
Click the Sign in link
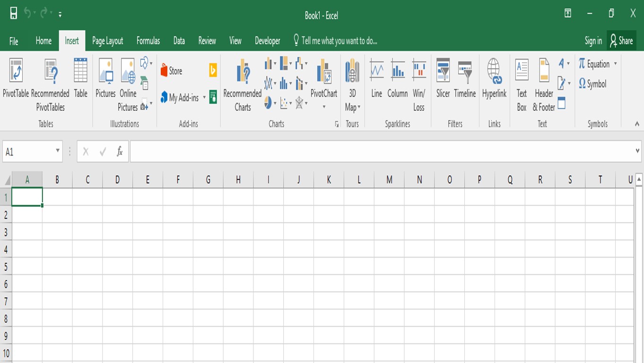click(x=592, y=41)
